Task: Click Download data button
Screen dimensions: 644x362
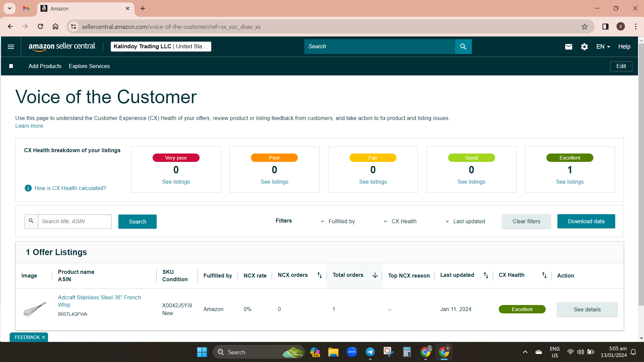Action: coord(586,221)
